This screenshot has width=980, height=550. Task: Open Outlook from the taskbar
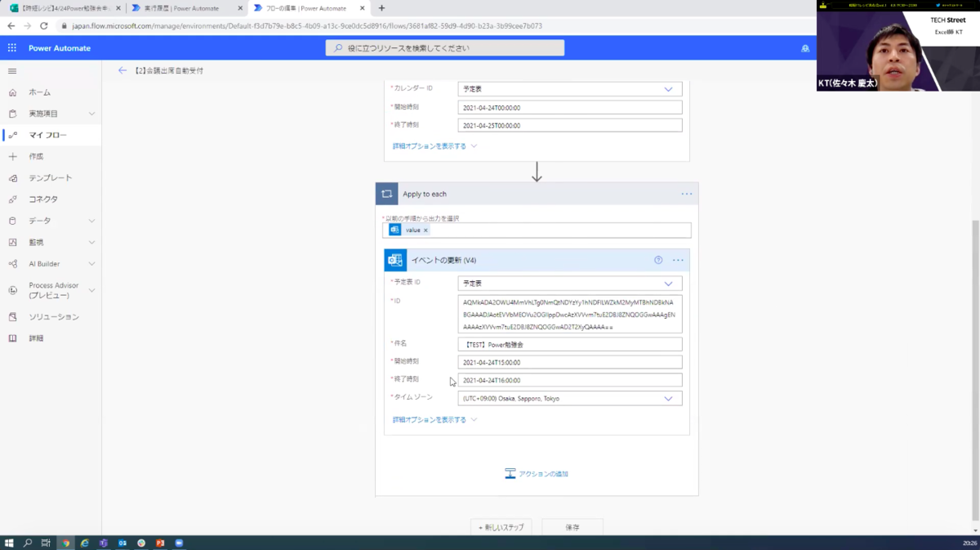click(x=122, y=543)
